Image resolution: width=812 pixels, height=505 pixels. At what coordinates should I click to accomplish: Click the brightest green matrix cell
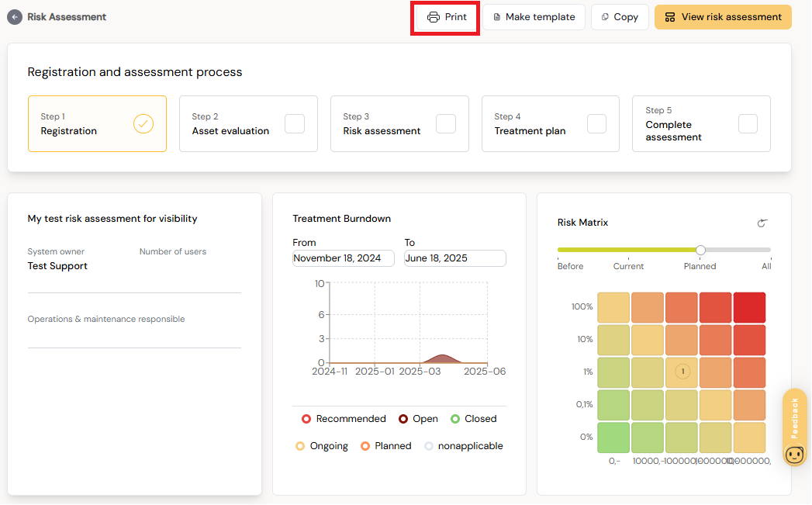613,438
